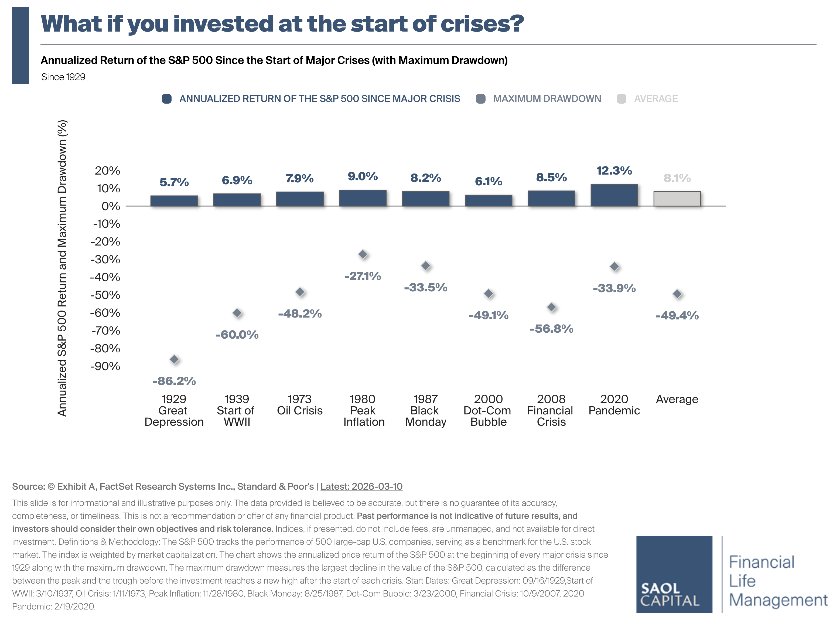Select the -60.0% drawdown diamond marker
Viewport: 840px width, 620px height.
pos(237,313)
